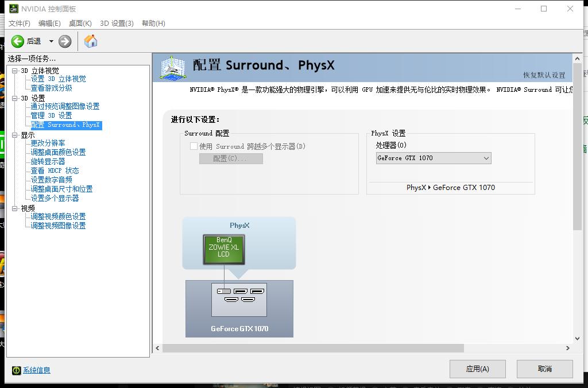588x388 pixels.
Task: Open the 文件 menu
Action: coord(19,24)
